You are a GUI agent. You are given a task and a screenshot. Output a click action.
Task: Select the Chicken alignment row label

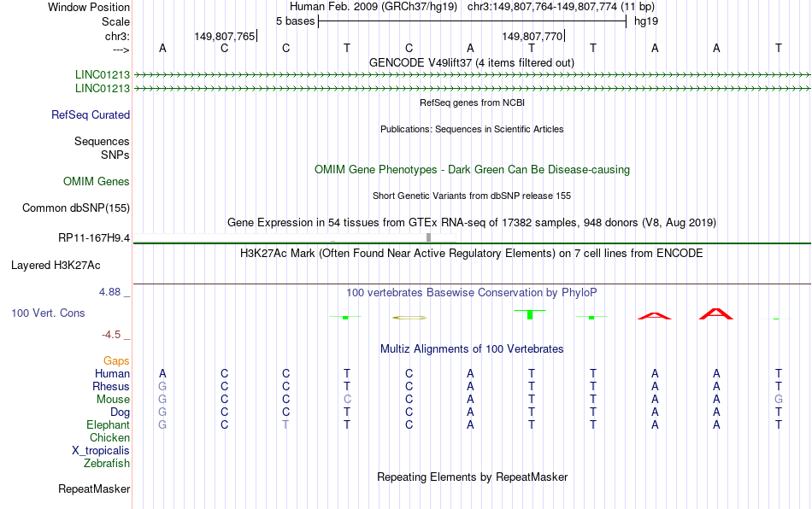[x=109, y=437]
